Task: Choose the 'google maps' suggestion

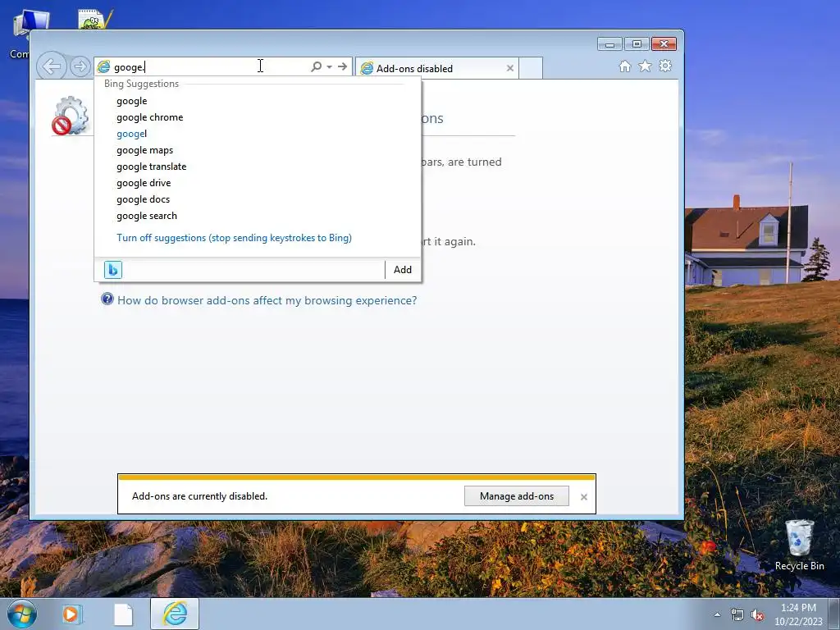Action: (x=258, y=151)
